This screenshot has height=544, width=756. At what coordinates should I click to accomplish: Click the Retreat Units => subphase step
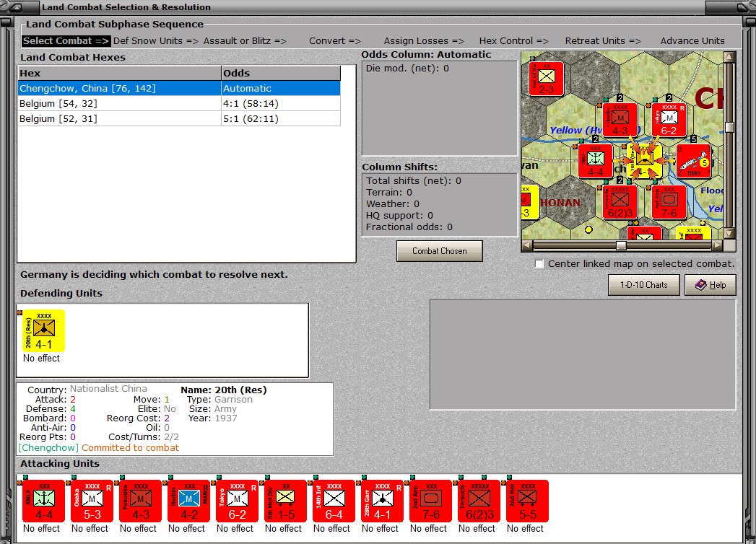[603, 41]
